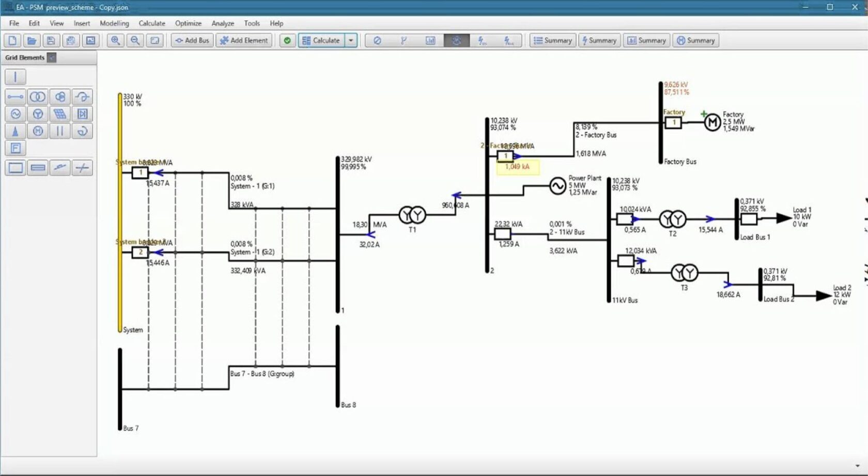Image resolution: width=868 pixels, height=476 pixels.
Task: Open the Optimize menu
Action: coord(188,23)
